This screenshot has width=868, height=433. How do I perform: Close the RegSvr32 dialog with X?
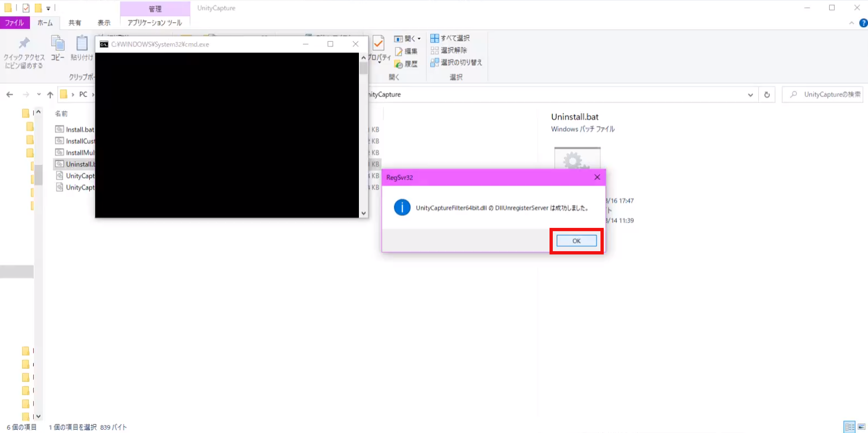click(x=597, y=177)
